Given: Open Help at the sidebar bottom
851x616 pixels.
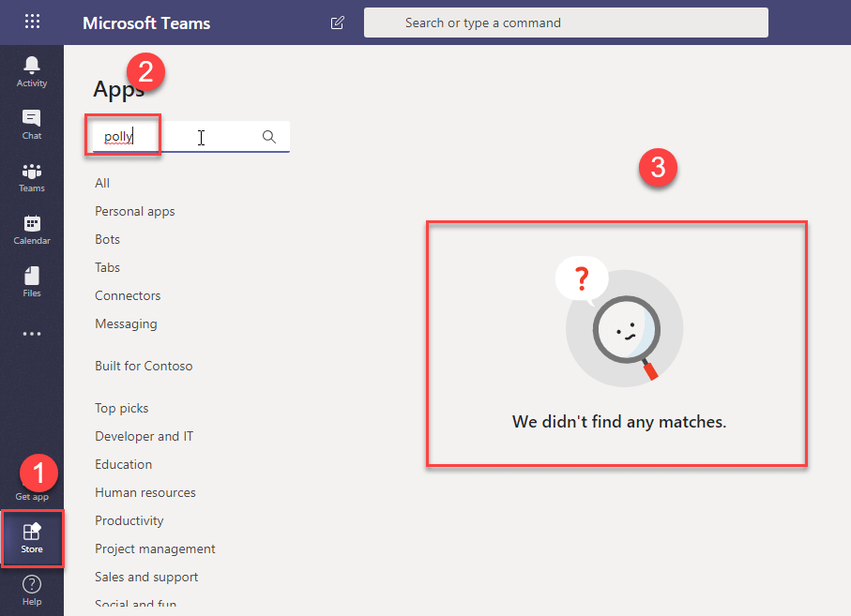Looking at the screenshot, I should pyautogui.click(x=32, y=590).
